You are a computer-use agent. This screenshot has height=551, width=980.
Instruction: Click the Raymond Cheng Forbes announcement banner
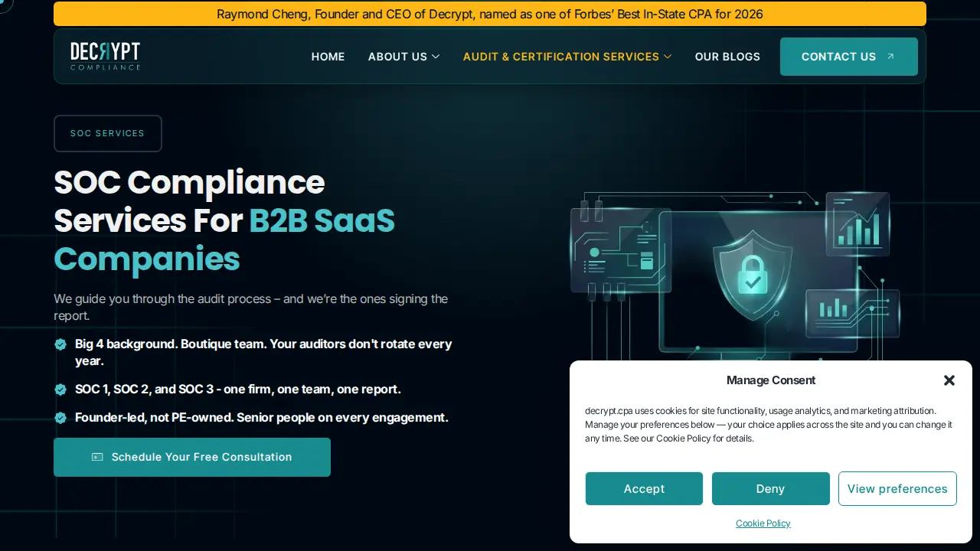point(490,14)
